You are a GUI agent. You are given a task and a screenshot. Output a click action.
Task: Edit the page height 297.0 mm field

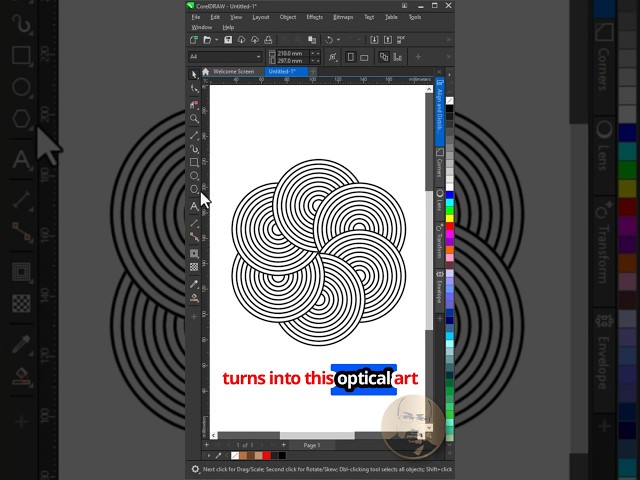point(293,61)
